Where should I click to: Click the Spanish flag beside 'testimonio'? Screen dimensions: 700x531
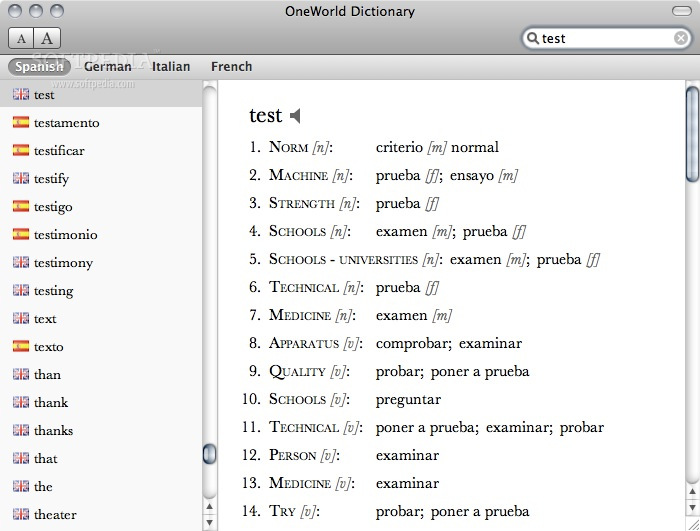coord(21,234)
